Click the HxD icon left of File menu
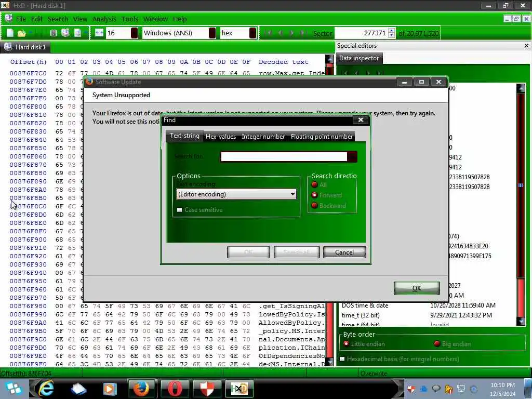This screenshot has height=399, width=532. [8, 19]
